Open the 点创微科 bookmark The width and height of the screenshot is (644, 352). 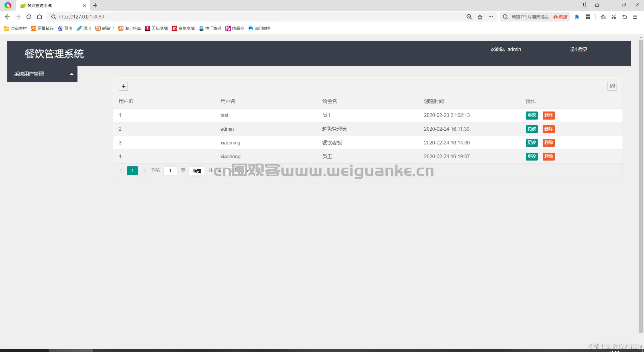[260, 29]
